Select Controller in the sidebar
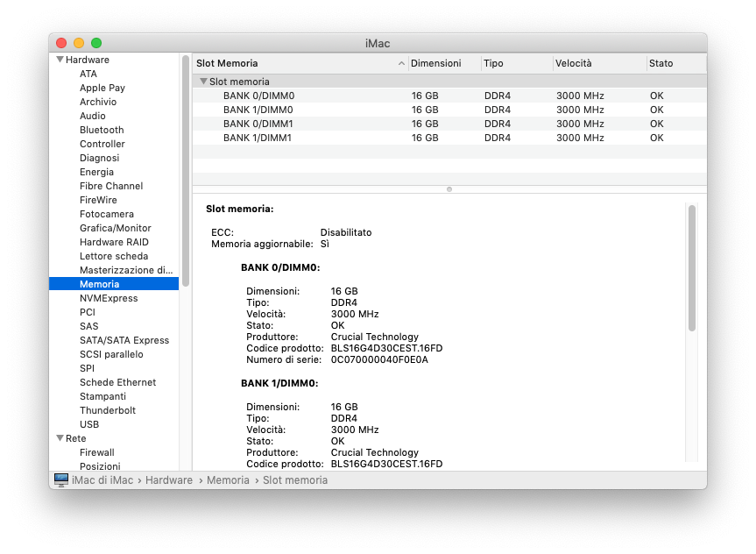Image resolution: width=756 pixels, height=554 pixels. point(102,144)
